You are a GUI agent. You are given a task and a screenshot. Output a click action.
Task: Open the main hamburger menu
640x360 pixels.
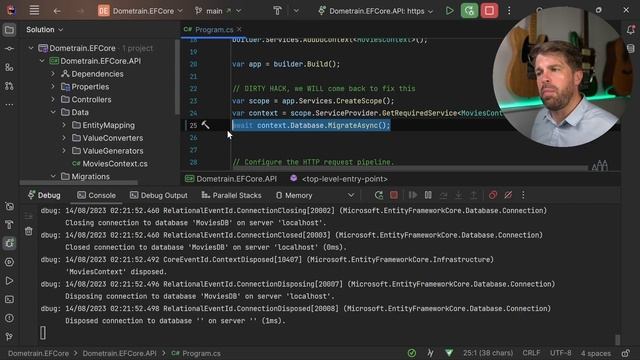[x=34, y=11]
